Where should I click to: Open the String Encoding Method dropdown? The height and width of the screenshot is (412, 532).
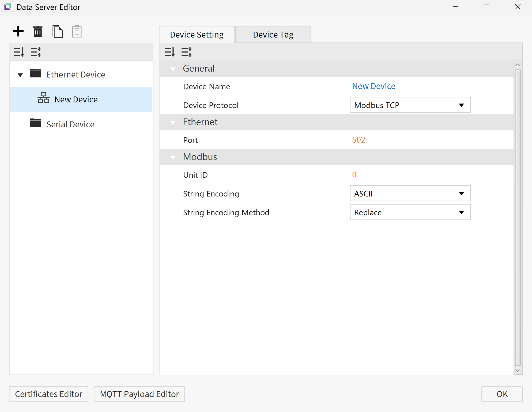point(410,212)
